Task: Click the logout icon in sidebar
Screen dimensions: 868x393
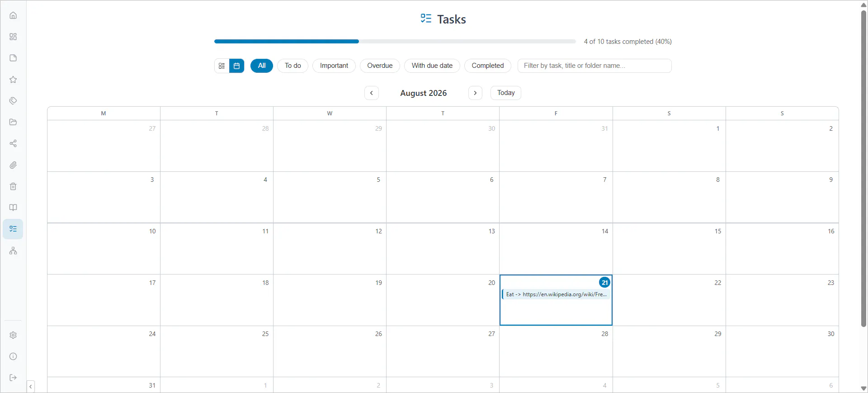Action: 13,378
